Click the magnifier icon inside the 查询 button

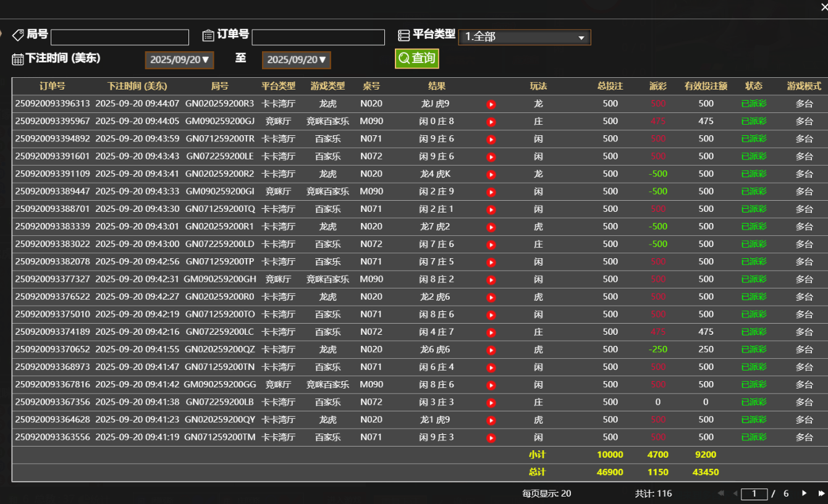point(403,59)
